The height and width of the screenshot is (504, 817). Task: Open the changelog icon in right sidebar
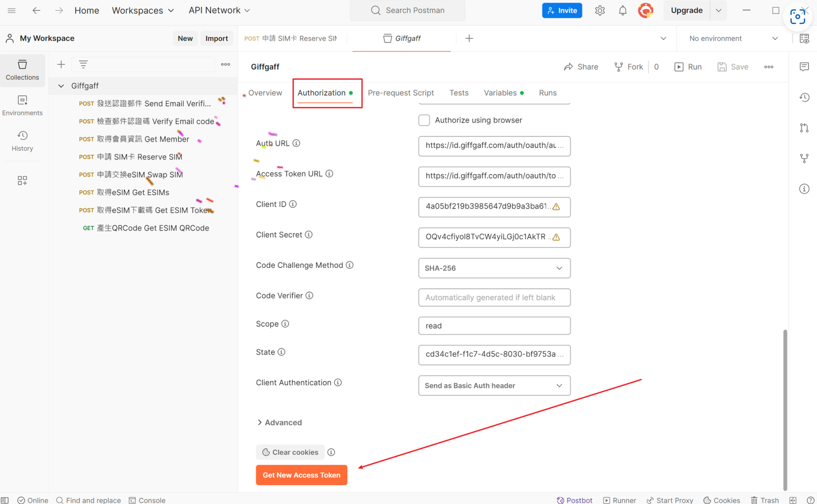coord(804,97)
